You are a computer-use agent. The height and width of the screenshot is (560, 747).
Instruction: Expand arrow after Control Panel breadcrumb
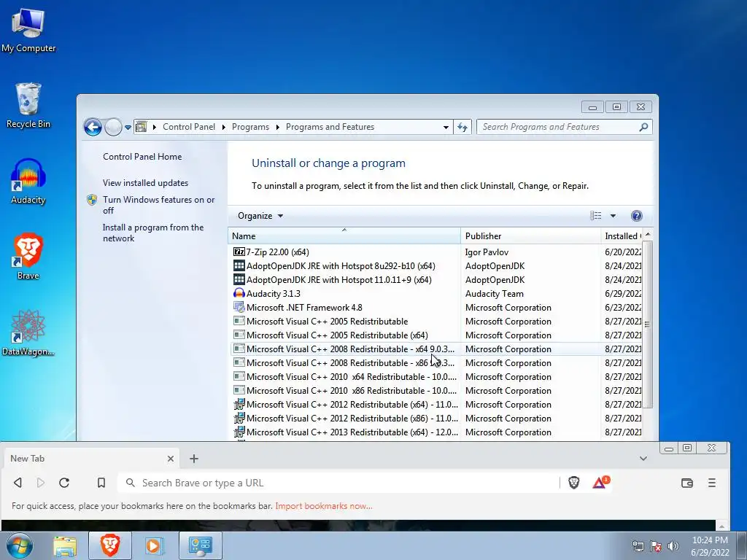tap(223, 127)
